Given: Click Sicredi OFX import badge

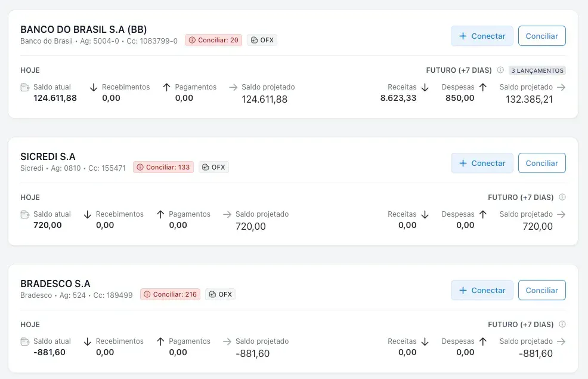Looking at the screenshot, I should [x=213, y=167].
